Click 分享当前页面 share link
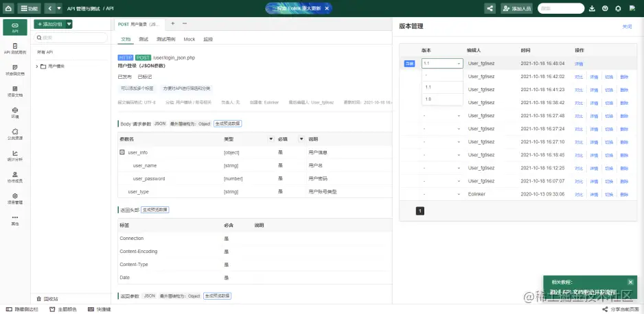644x314 pixels. click(620, 309)
